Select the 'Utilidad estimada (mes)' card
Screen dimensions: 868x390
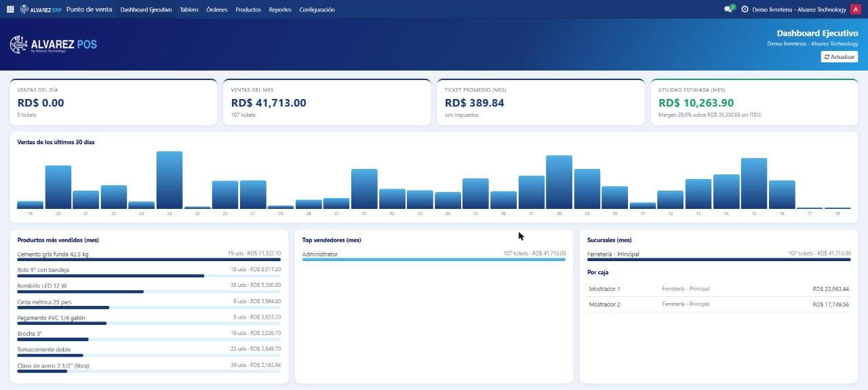[754, 102]
